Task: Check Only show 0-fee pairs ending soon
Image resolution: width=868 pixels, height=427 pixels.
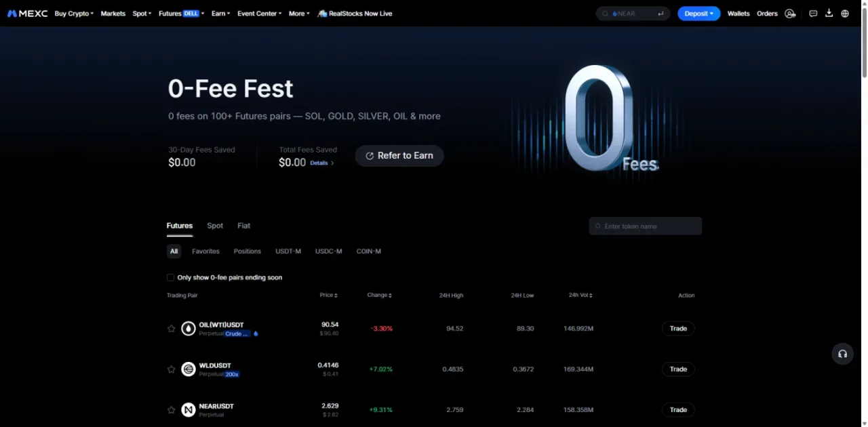Action: pyautogui.click(x=170, y=277)
